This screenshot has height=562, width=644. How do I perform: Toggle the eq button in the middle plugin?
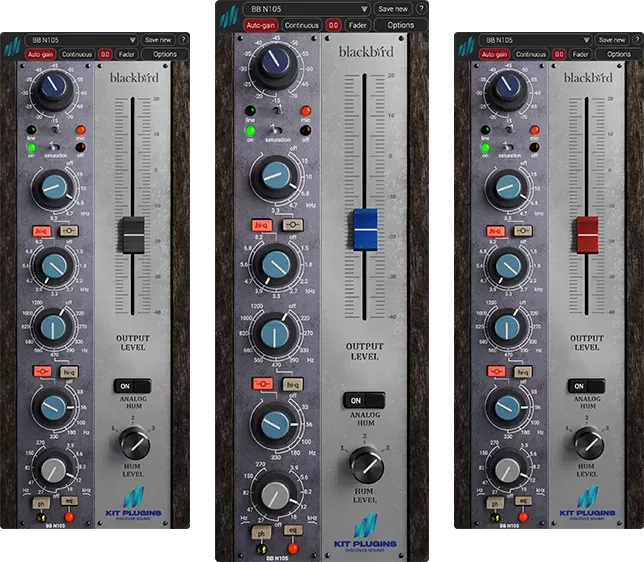(293, 530)
